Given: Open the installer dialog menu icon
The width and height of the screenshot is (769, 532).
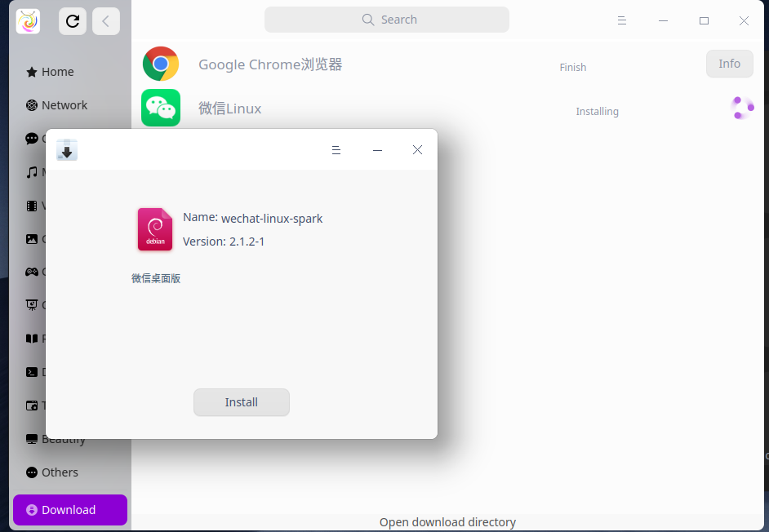Looking at the screenshot, I should pyautogui.click(x=336, y=150).
